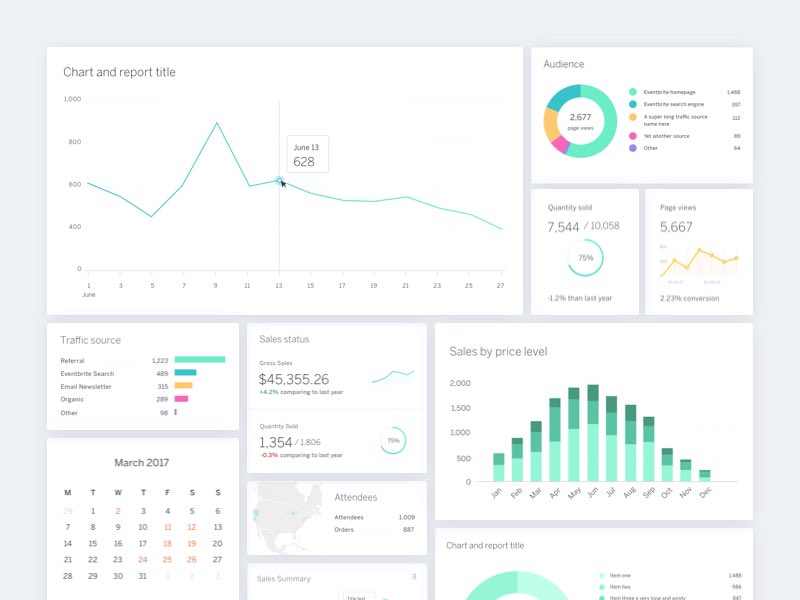
Task: Pick March 31 on the calendar
Action: 143,576
